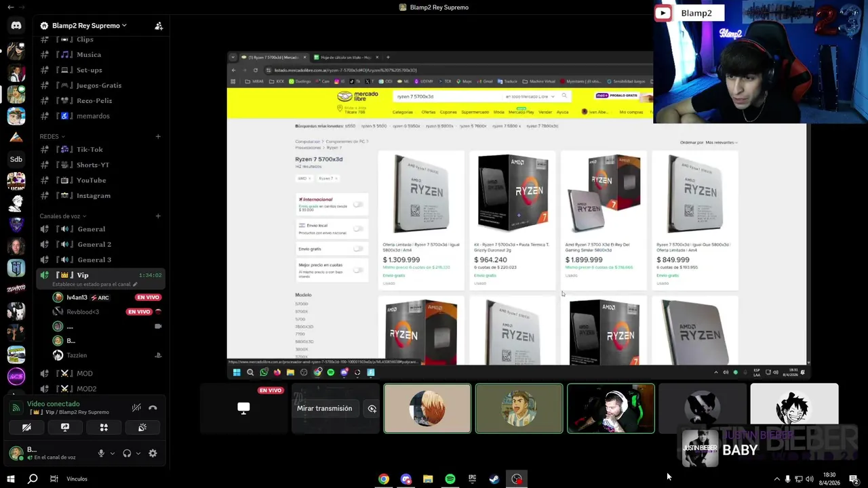Select user Revblood<3 in the Vip channel

[107, 312]
